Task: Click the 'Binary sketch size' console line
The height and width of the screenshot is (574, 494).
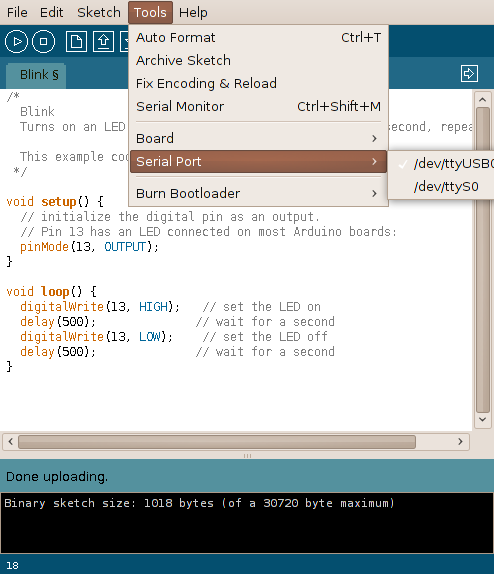Action: (199, 503)
